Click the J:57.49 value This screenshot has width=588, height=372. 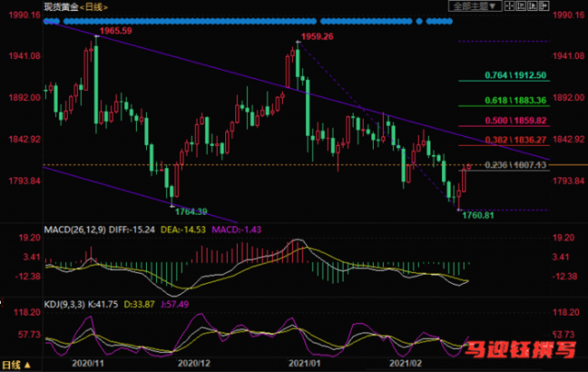[x=175, y=304]
